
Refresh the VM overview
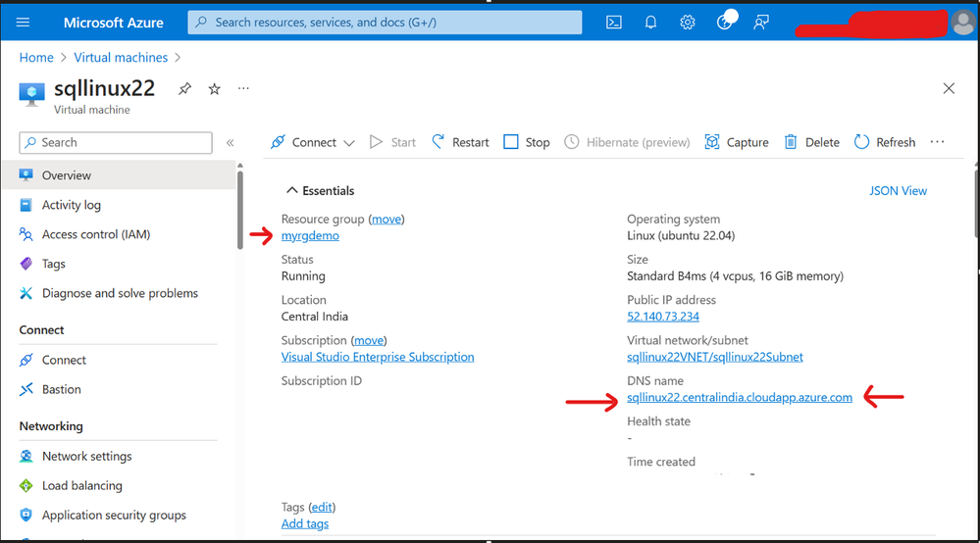[885, 142]
